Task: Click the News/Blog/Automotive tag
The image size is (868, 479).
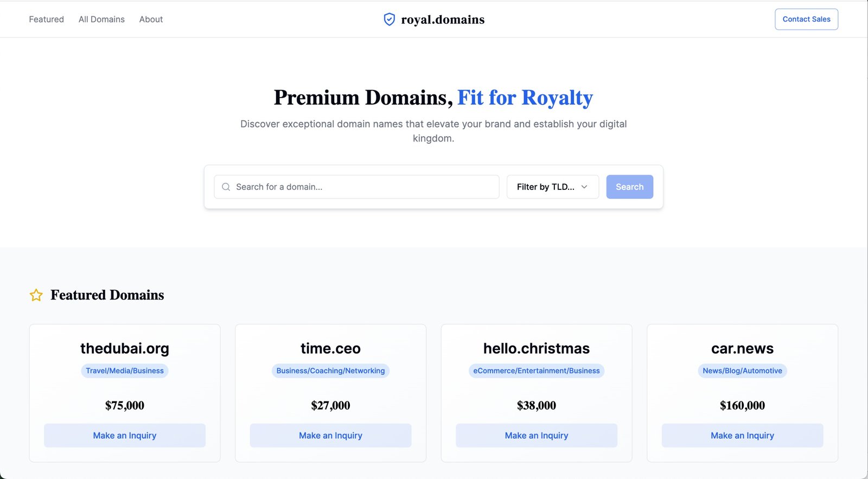Action: 742,371
